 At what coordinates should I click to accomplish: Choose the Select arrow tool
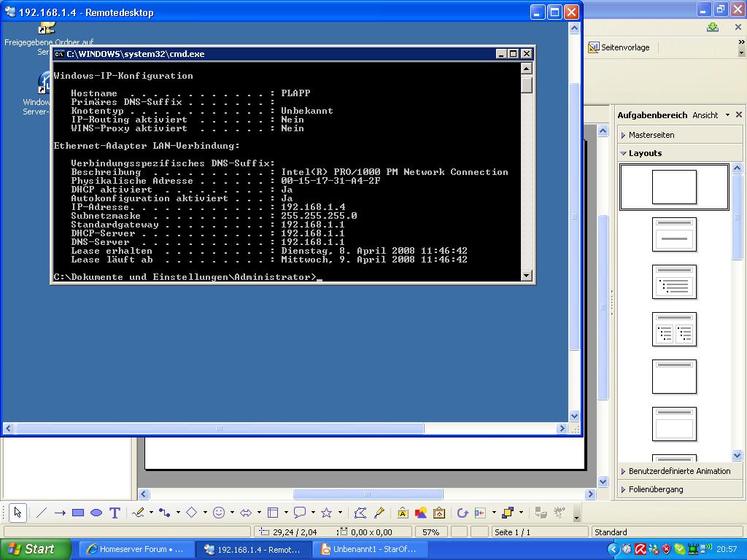pyautogui.click(x=18, y=513)
